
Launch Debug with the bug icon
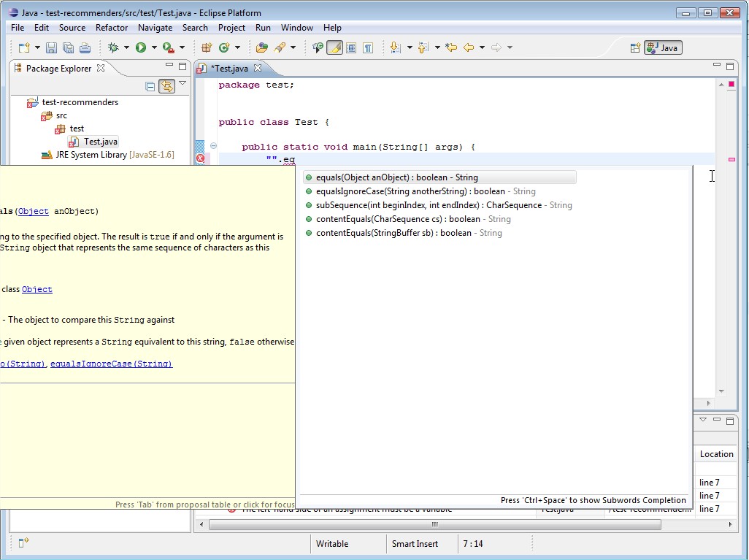coord(113,47)
